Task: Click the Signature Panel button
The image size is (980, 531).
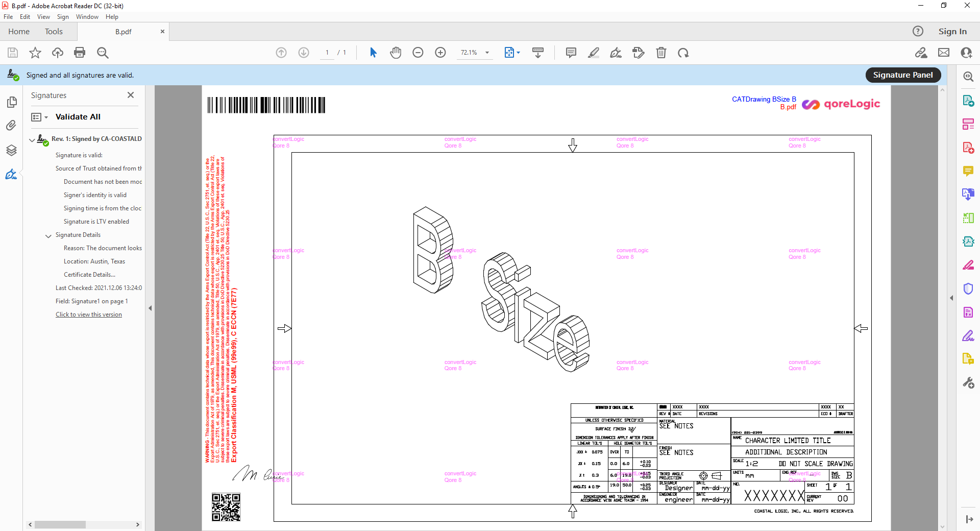Action: [x=903, y=75]
